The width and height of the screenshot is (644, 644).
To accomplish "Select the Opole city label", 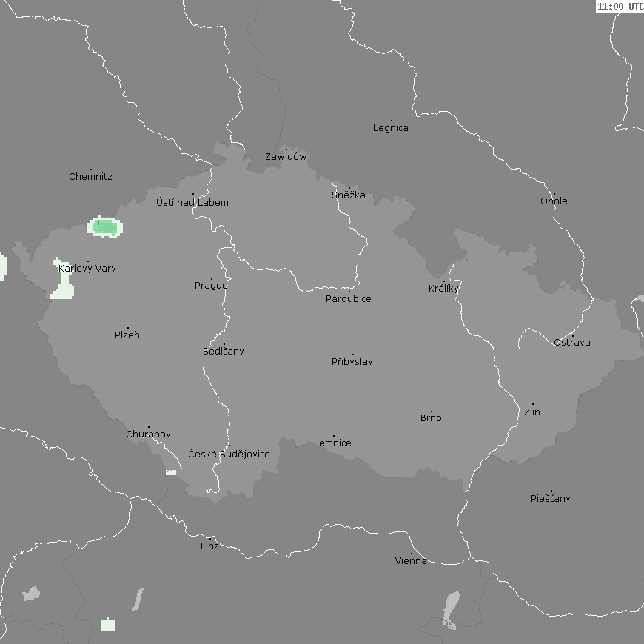I will [x=554, y=201].
